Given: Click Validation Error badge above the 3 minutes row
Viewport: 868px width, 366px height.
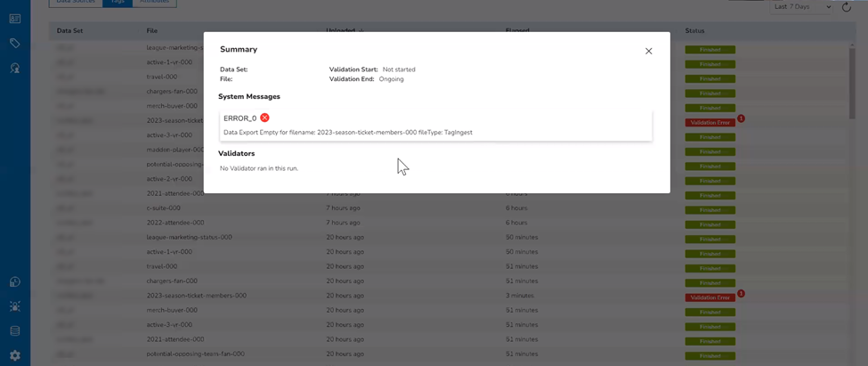Looking at the screenshot, I should click(x=710, y=123).
